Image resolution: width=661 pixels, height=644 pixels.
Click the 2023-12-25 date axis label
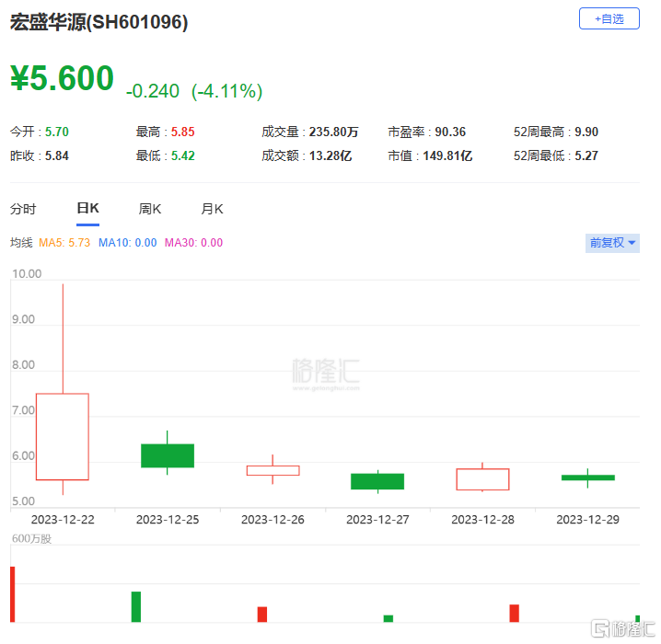tap(168, 520)
